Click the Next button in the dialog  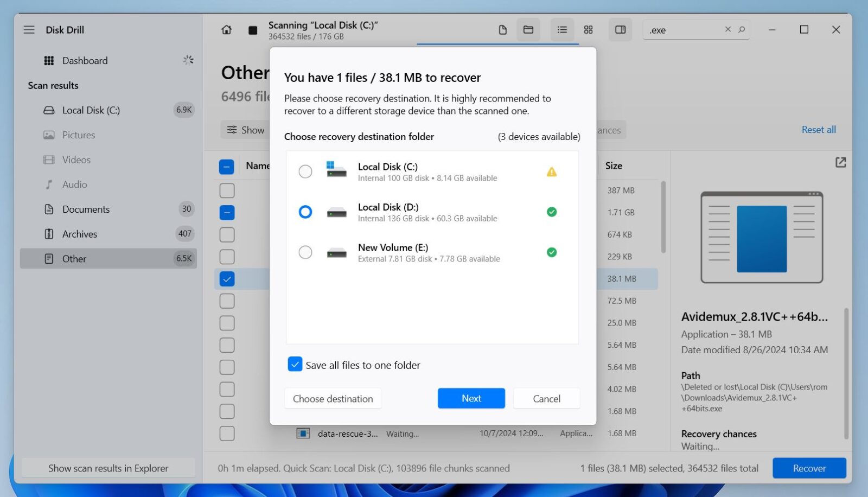[x=470, y=398]
